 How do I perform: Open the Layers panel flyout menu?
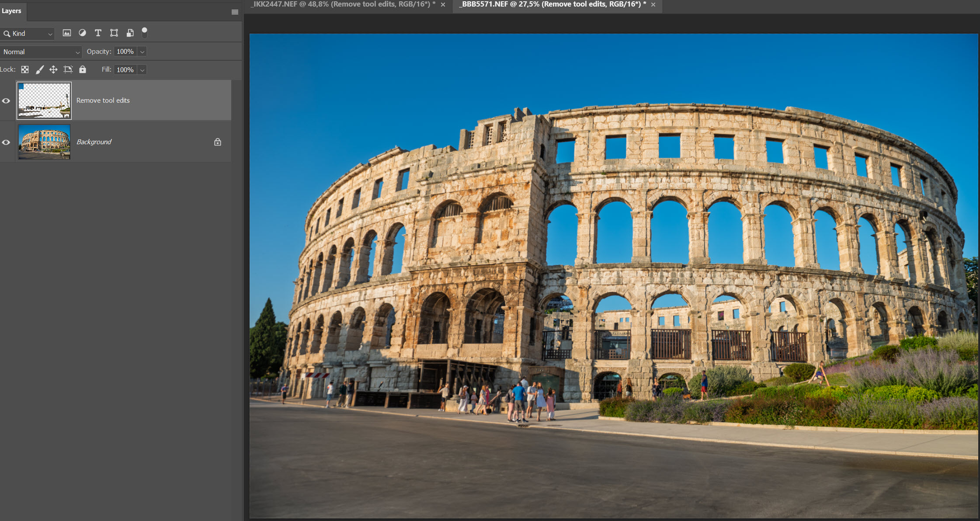click(x=235, y=12)
